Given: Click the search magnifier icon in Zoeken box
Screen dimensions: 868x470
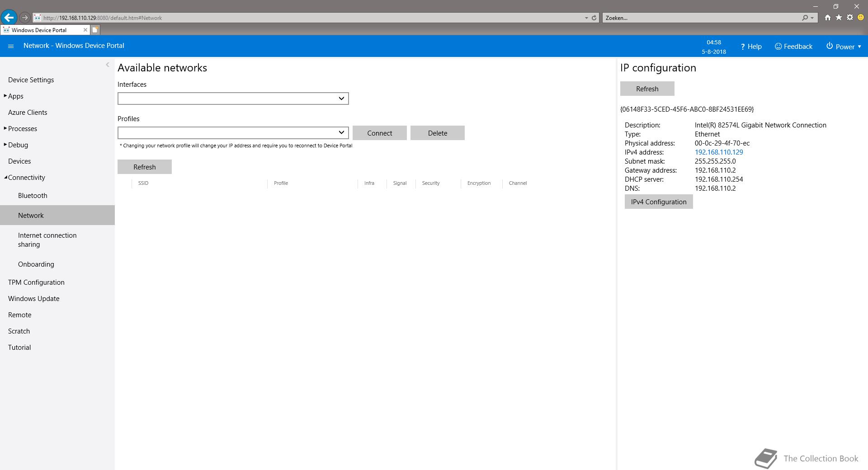Looking at the screenshot, I should pyautogui.click(x=805, y=18).
